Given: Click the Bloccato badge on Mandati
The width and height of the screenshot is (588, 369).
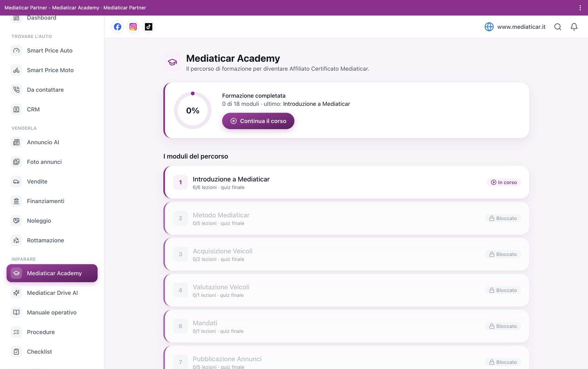Looking at the screenshot, I should coord(503,326).
